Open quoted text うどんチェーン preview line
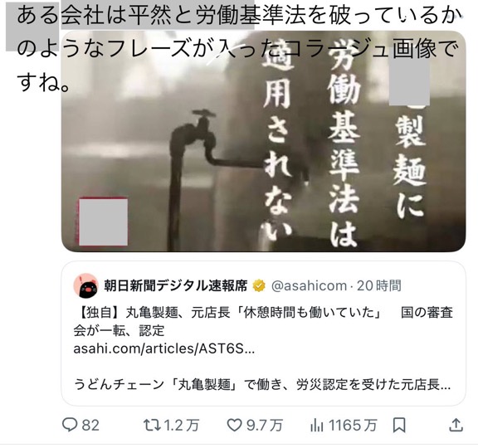 click(x=262, y=384)
